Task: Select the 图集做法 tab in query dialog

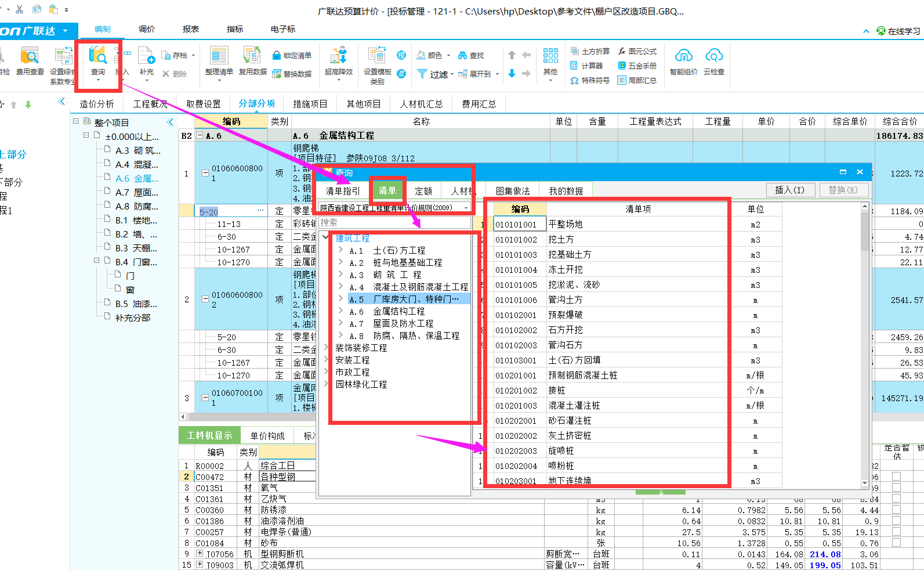Action: [x=513, y=190]
